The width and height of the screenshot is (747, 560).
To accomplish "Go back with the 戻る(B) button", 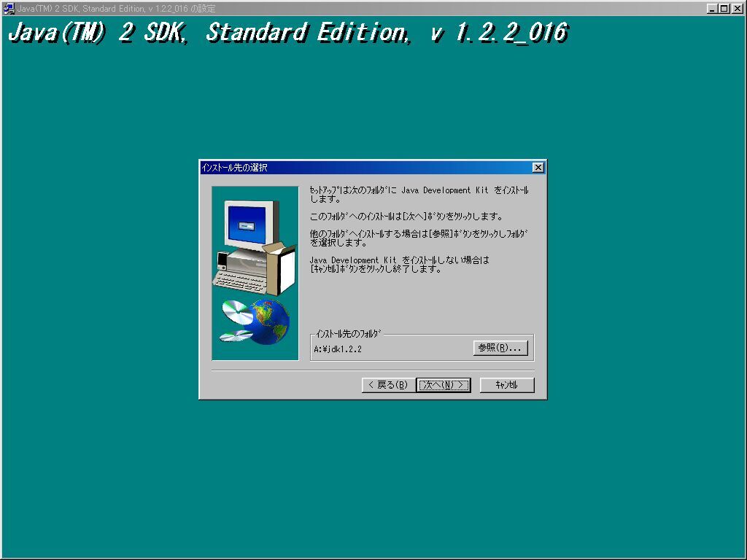I will pyautogui.click(x=389, y=385).
